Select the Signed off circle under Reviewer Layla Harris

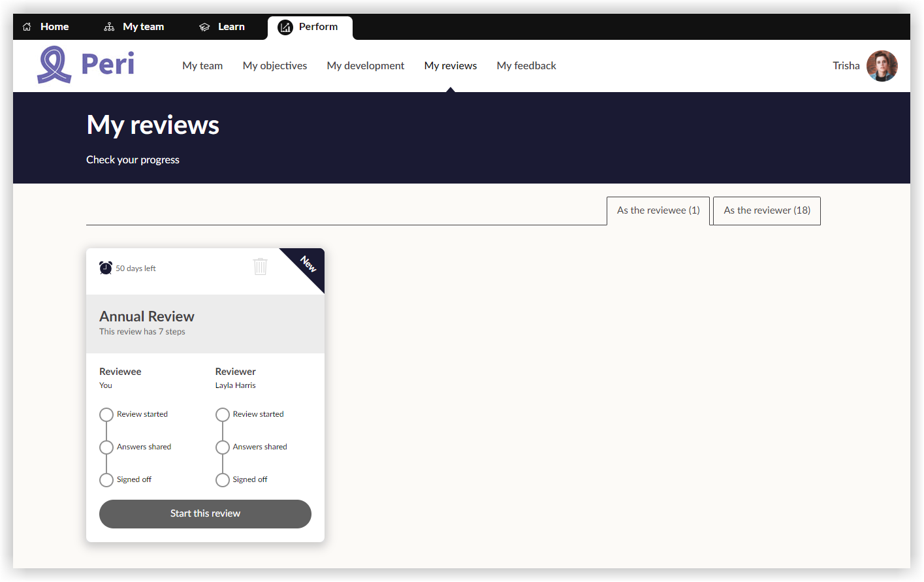(x=223, y=479)
